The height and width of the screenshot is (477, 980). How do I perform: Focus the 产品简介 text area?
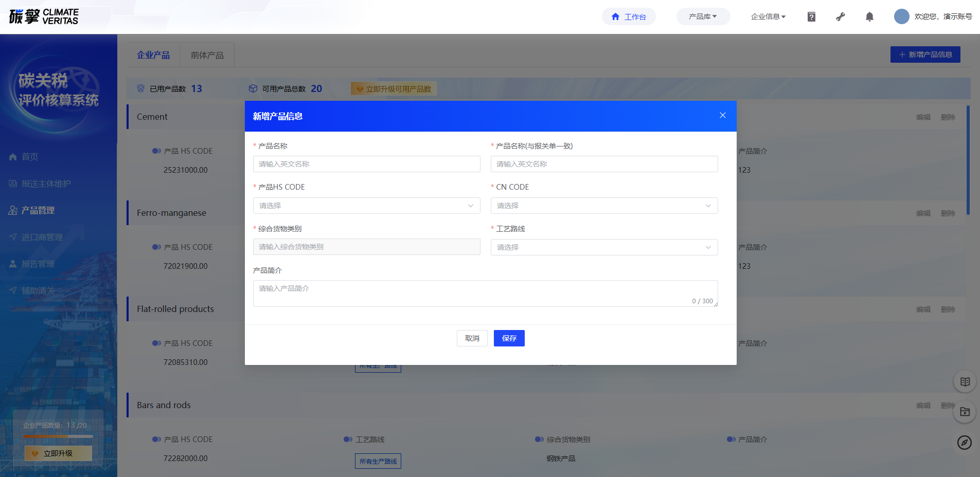(485, 293)
